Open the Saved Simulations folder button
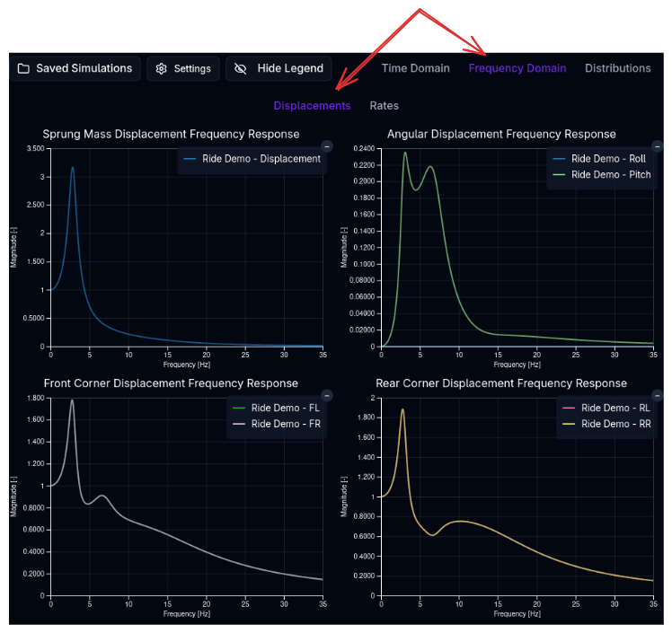Screen dimensions: 672x633 coord(75,68)
